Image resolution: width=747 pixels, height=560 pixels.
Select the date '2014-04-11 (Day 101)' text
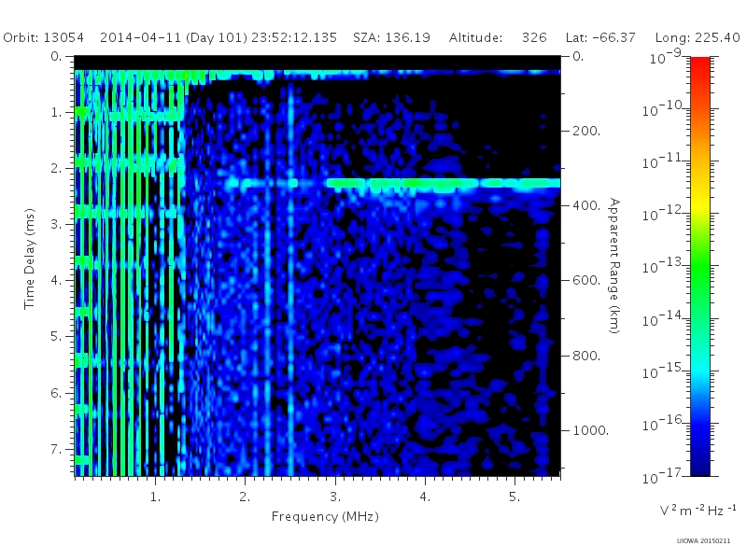click(174, 37)
